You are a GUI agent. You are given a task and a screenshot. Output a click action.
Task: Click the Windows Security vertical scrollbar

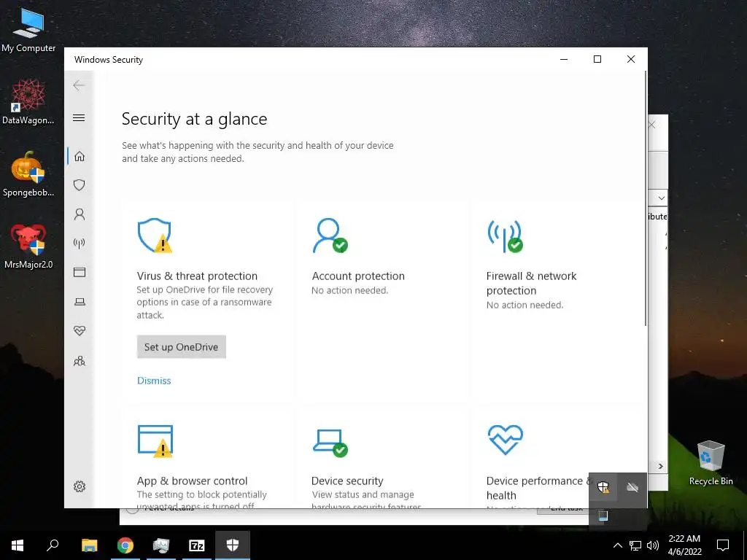(x=646, y=198)
